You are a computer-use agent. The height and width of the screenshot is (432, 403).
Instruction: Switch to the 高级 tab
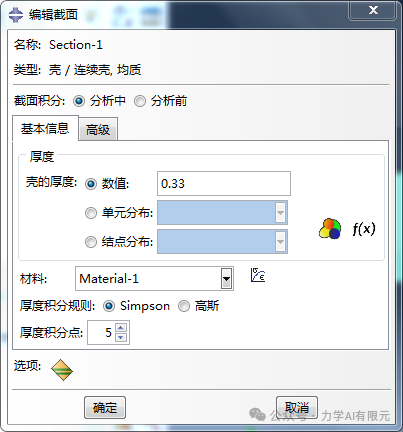[98, 129]
